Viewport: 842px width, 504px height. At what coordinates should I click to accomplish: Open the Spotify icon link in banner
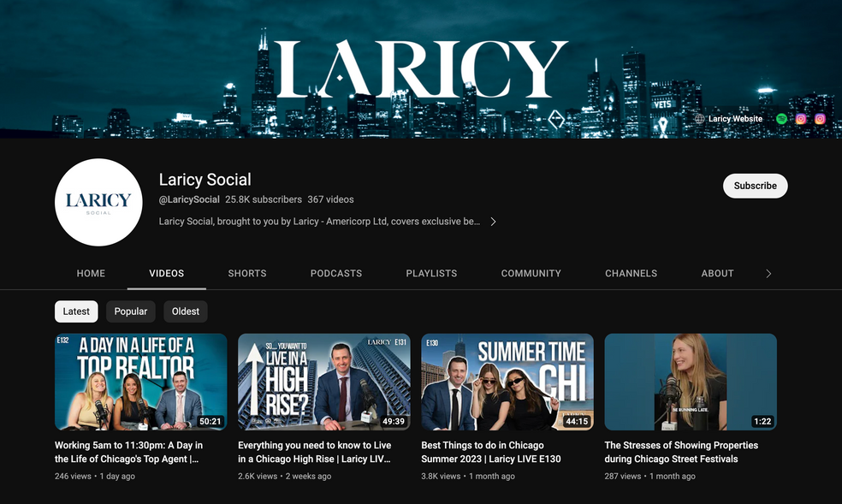tap(782, 119)
